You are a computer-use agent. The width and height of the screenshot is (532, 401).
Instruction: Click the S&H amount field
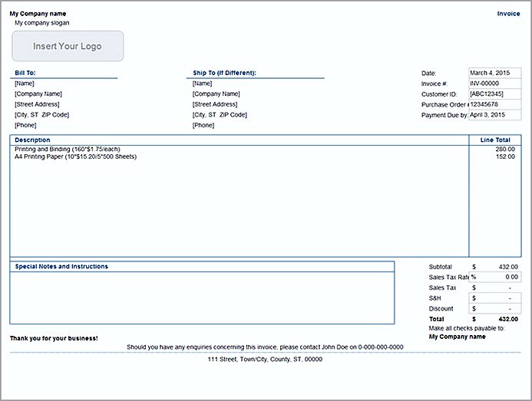495,298
